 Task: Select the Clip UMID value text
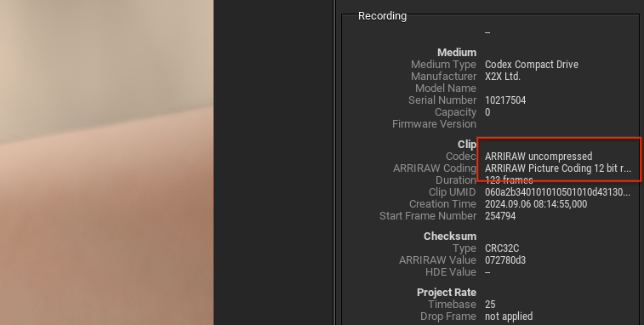557,192
